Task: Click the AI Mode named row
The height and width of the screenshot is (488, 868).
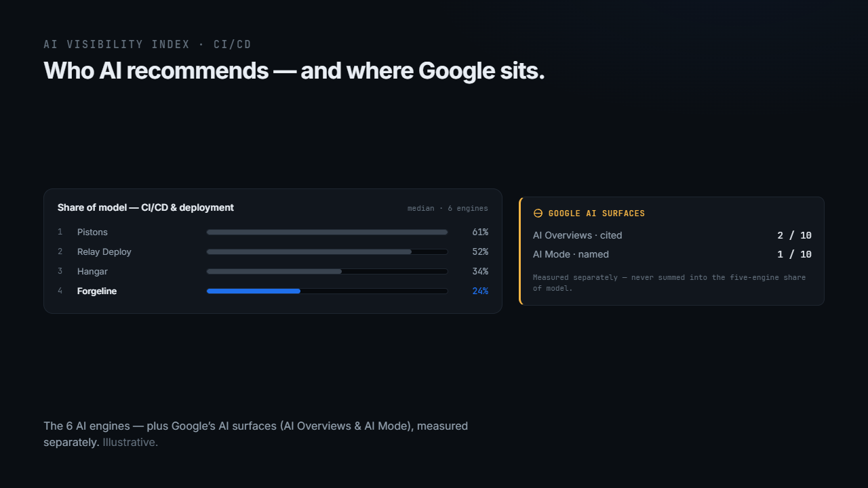Action: tap(672, 254)
